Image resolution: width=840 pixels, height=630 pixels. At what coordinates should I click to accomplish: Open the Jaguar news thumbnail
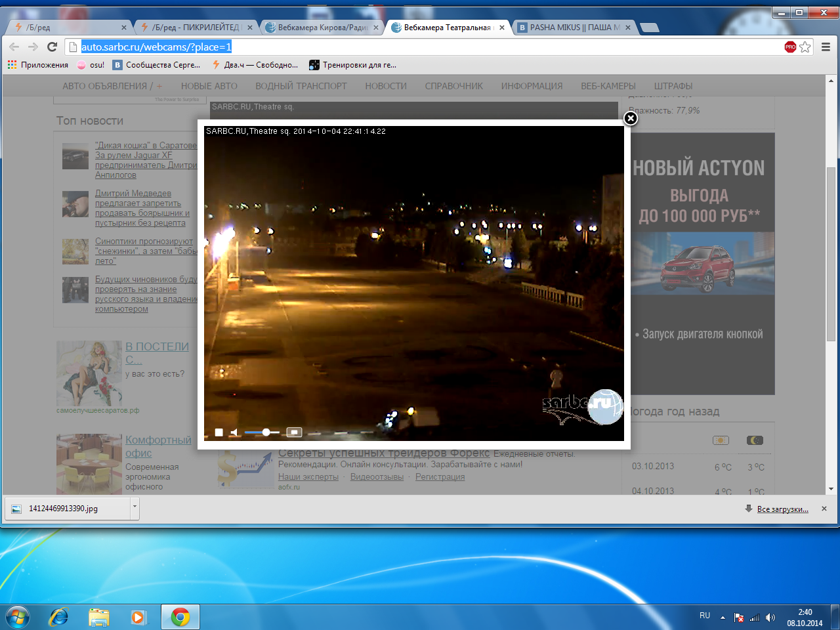point(75,156)
